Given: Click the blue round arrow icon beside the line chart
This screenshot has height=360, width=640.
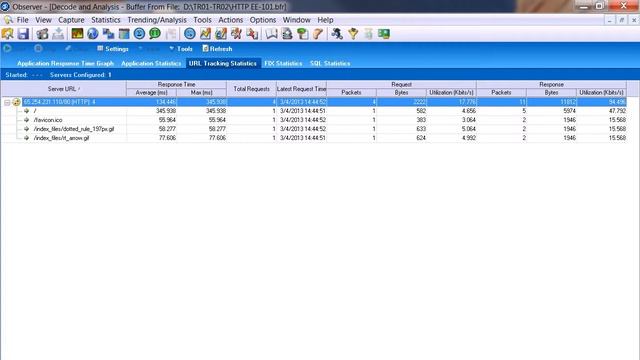Looking at the screenshot, I should point(189,34).
